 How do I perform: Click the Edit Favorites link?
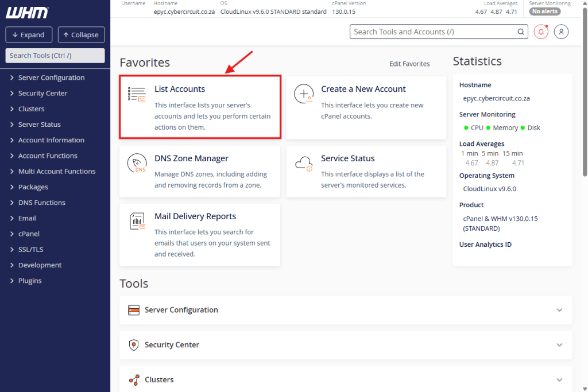tap(409, 64)
